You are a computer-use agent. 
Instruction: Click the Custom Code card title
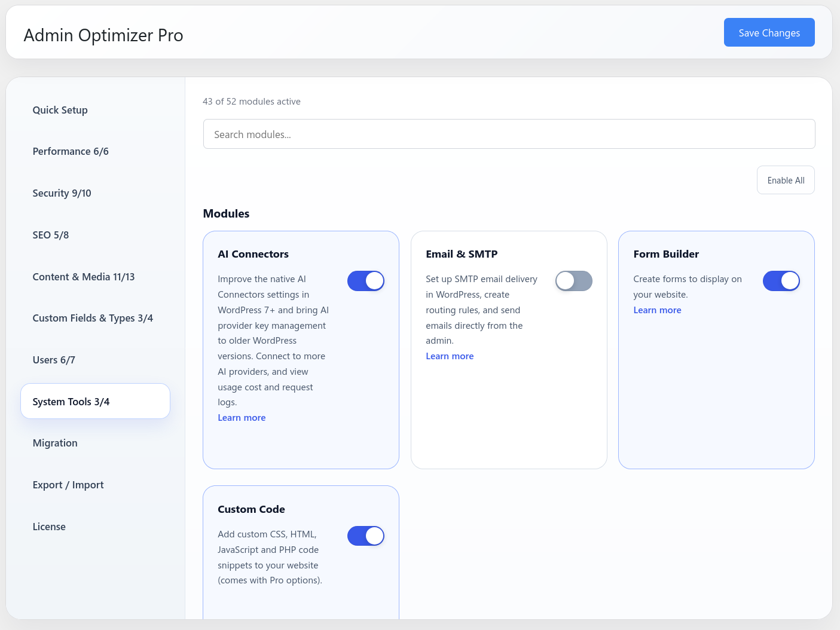[x=251, y=509]
